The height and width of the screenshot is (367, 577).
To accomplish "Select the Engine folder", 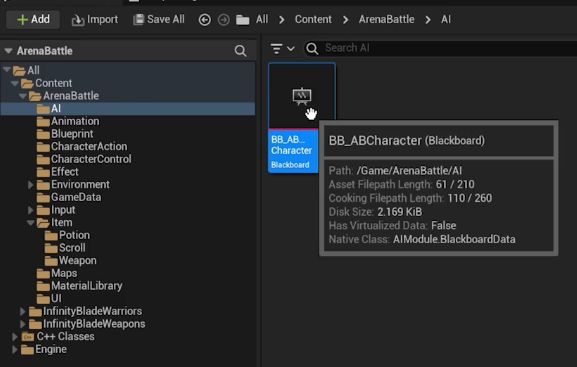I will [44, 349].
